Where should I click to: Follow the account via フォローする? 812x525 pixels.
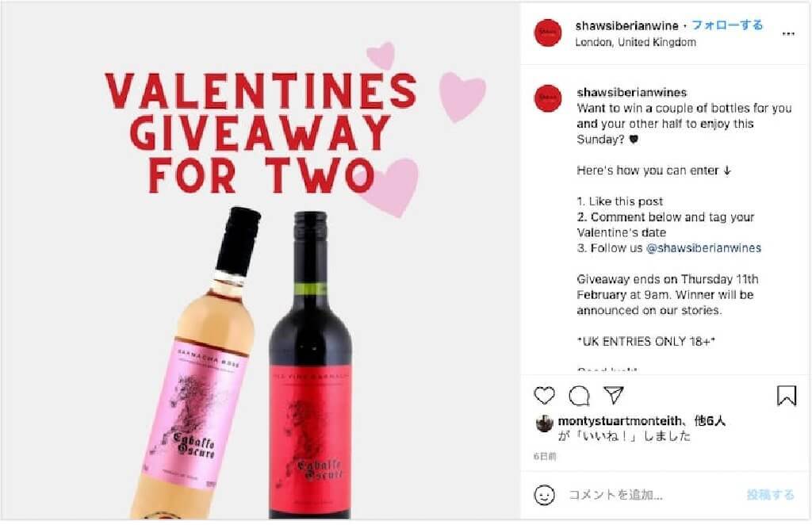(727, 25)
